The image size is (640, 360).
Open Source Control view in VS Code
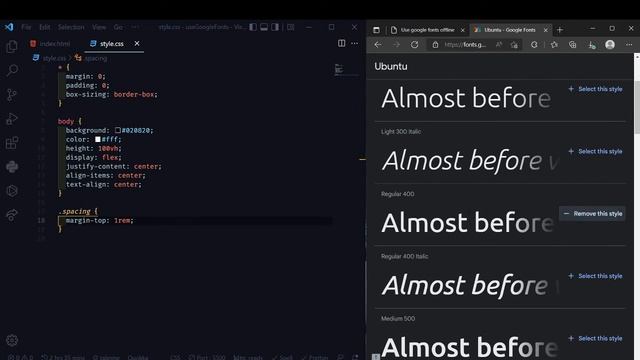(x=12, y=95)
